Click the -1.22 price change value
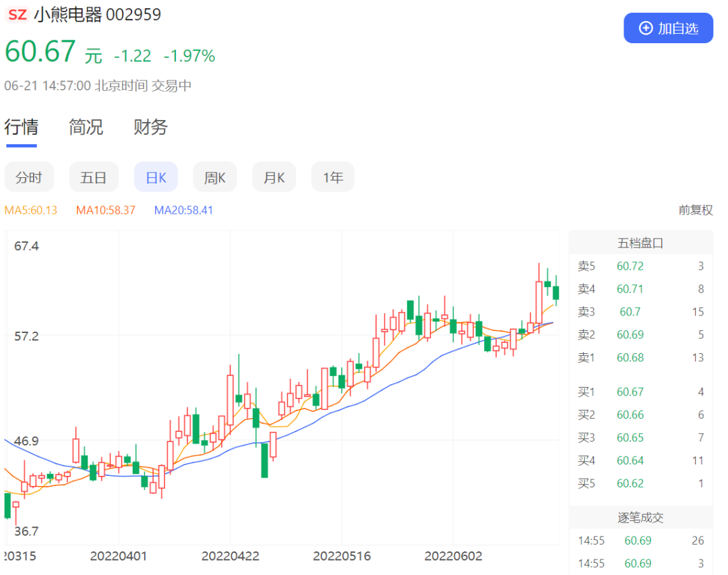Image resolution: width=728 pixels, height=575 pixels. click(x=132, y=56)
